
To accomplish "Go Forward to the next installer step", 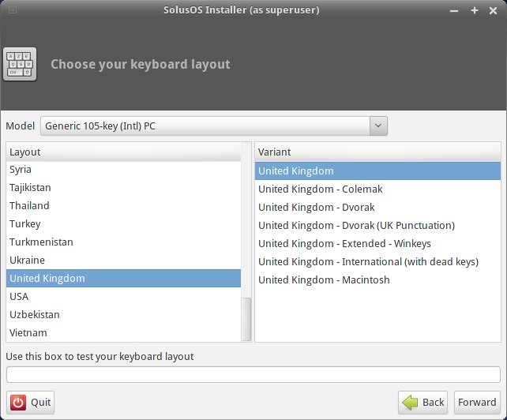I will [x=477, y=403].
